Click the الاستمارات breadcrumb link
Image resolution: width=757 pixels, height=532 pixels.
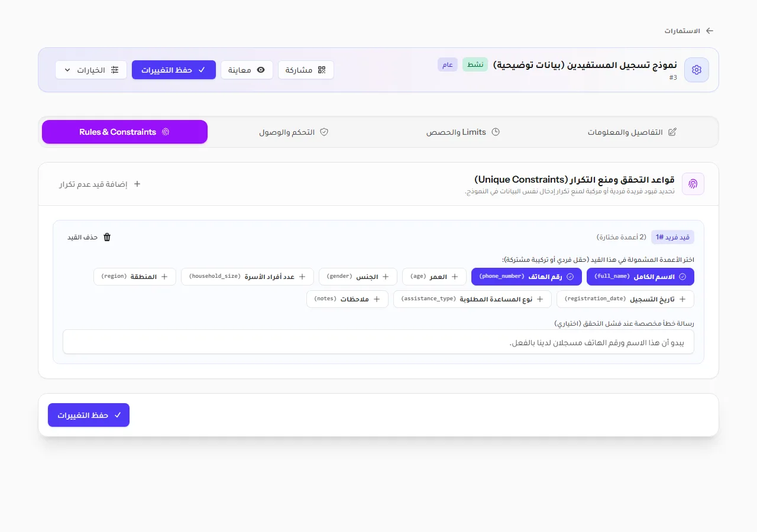coord(689,31)
